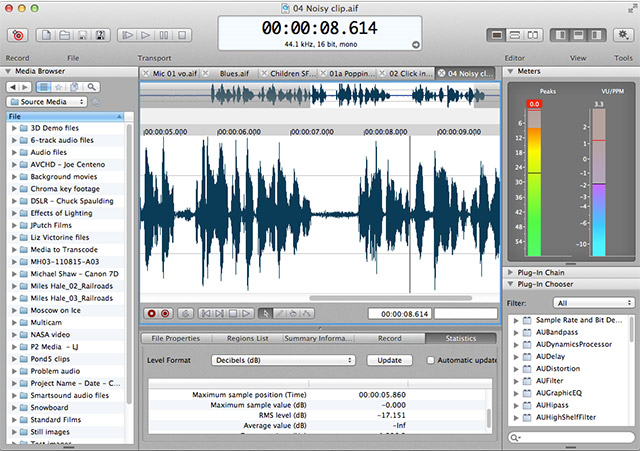Image resolution: width=640 pixels, height=451 pixels.
Task: Open the plug-in Filter All dropdown
Action: (594, 303)
